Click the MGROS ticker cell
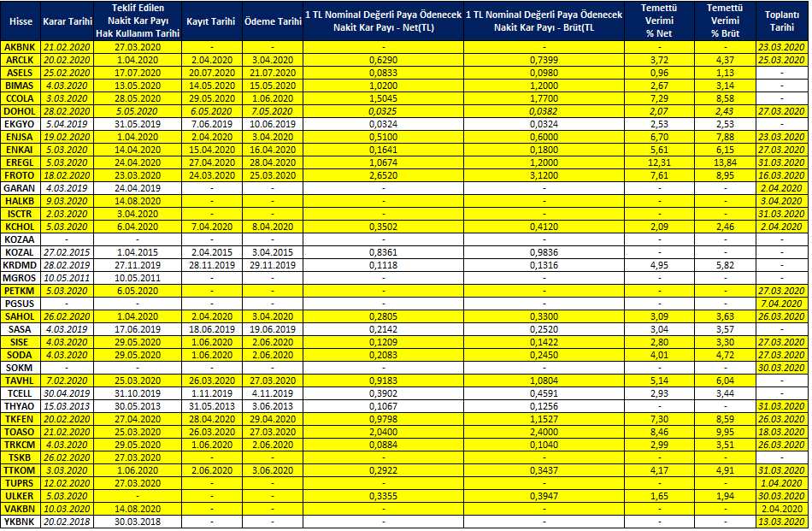This screenshot has height=531, width=812. pos(21,278)
